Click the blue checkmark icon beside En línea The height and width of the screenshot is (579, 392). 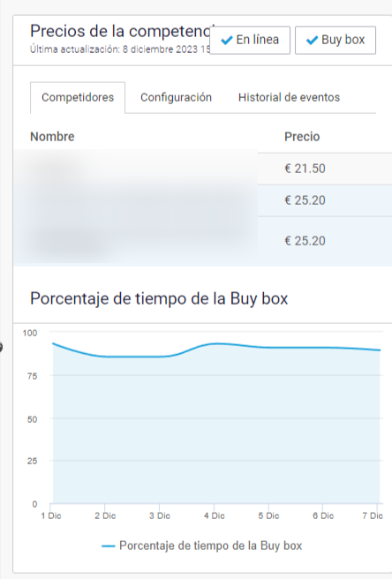pyautogui.click(x=227, y=40)
